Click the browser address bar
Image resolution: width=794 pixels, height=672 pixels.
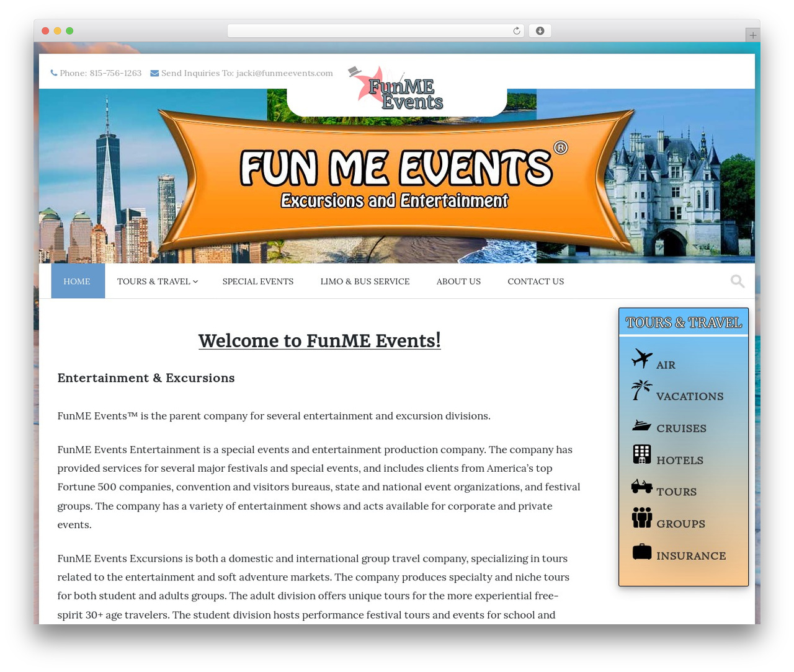tap(375, 31)
